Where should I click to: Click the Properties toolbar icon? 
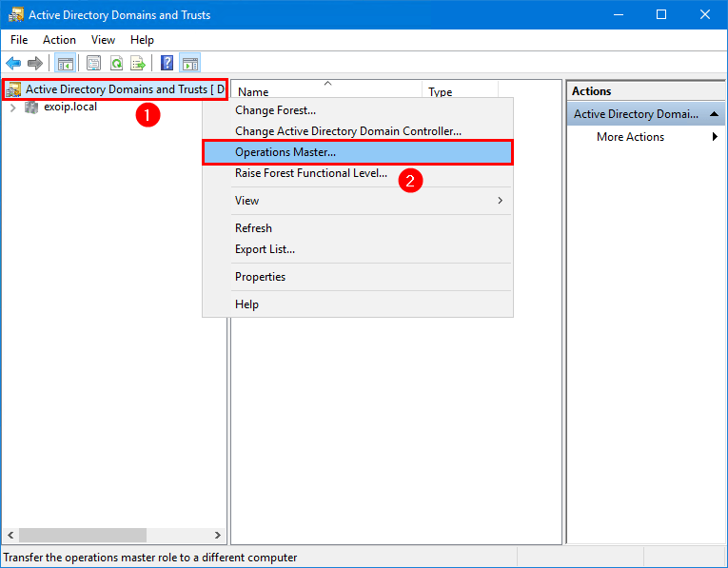pos(93,63)
